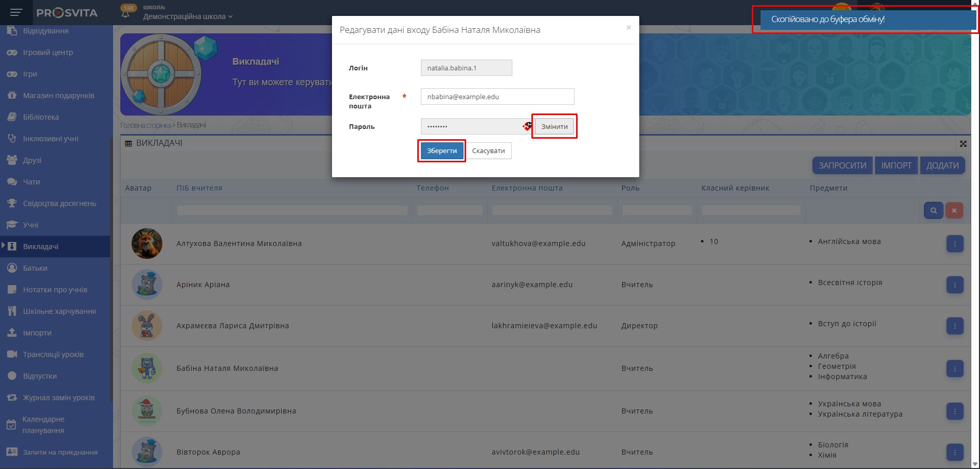Click the password manager icon in password field
980x469 pixels.
point(527,126)
